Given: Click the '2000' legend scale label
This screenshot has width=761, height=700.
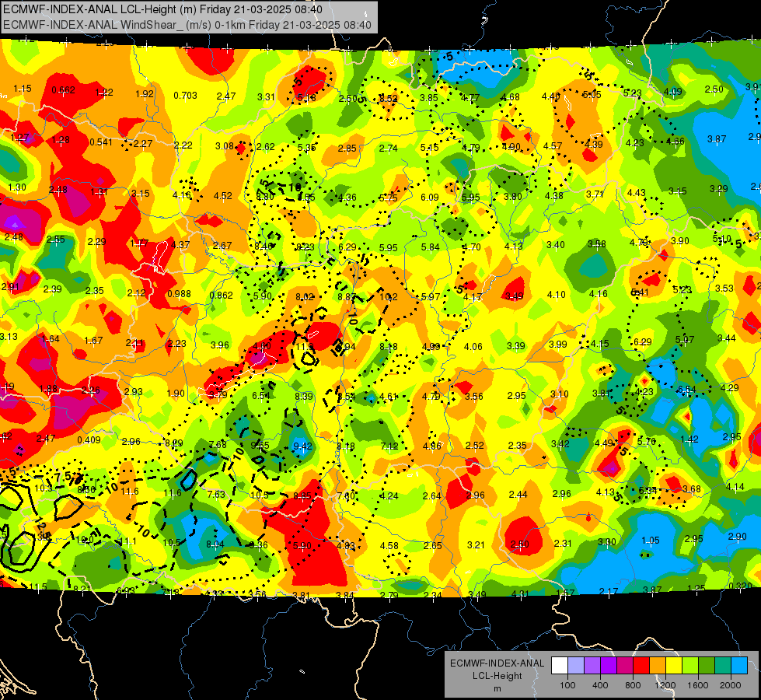Looking at the screenshot, I should (730, 685).
